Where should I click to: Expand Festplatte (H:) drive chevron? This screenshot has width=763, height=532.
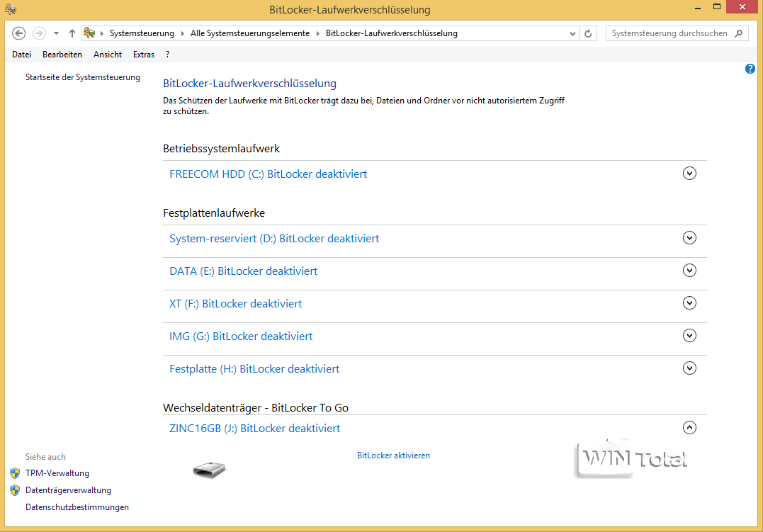coord(689,368)
